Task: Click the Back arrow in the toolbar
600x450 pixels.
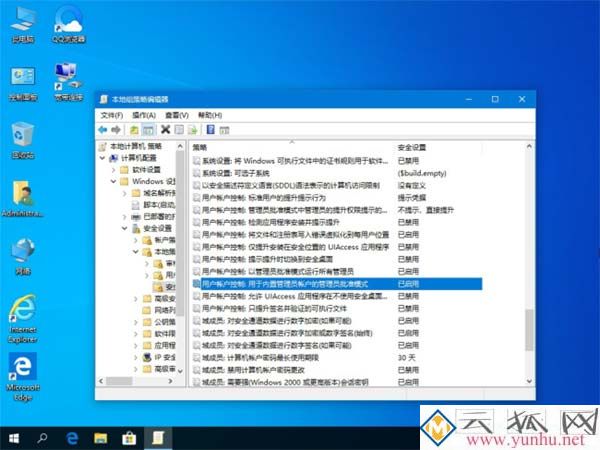Action: click(103, 130)
